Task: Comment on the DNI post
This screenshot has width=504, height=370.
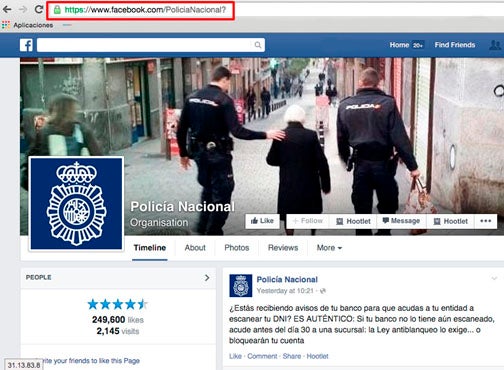Action: coord(262,356)
